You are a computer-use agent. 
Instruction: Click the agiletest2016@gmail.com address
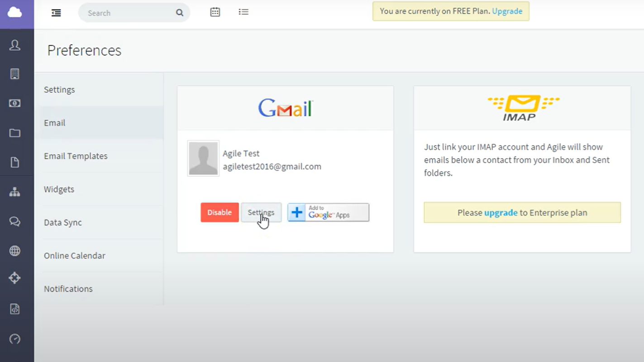pos(272,166)
